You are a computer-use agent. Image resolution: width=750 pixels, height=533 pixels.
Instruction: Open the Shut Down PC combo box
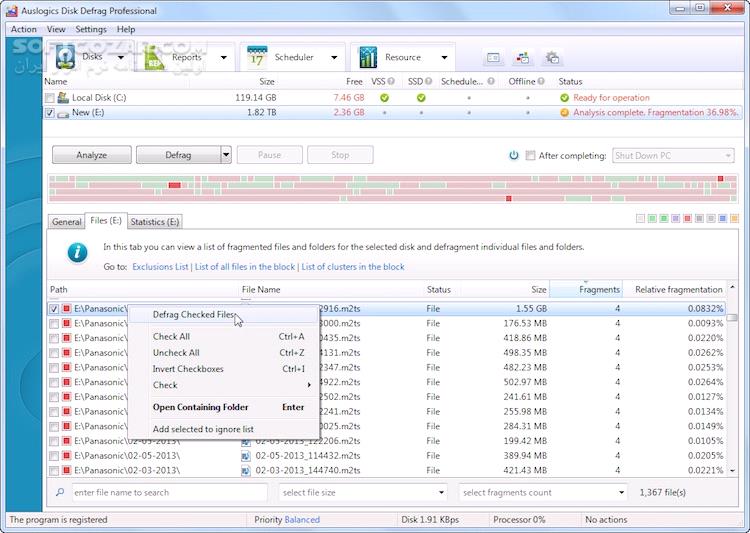pyautogui.click(x=673, y=155)
